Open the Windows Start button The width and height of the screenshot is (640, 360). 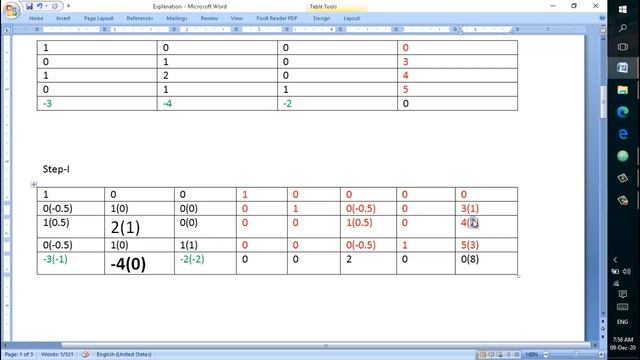coord(623,9)
